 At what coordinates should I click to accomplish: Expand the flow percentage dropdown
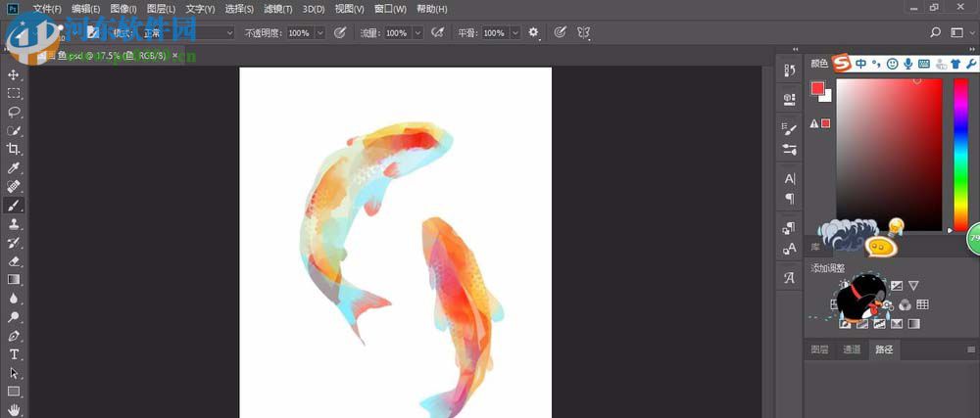point(417,32)
